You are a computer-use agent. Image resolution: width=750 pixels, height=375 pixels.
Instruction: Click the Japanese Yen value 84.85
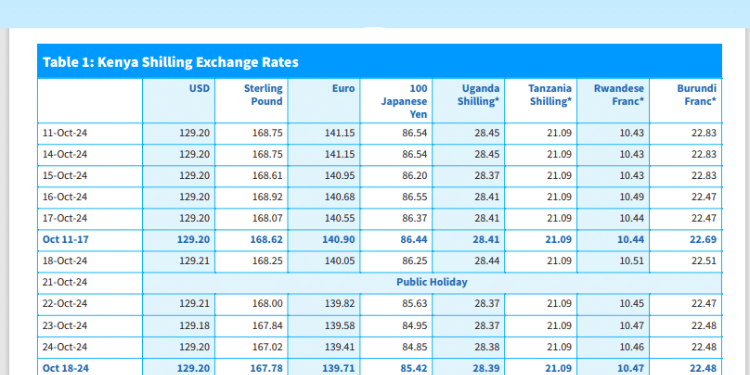pos(415,347)
